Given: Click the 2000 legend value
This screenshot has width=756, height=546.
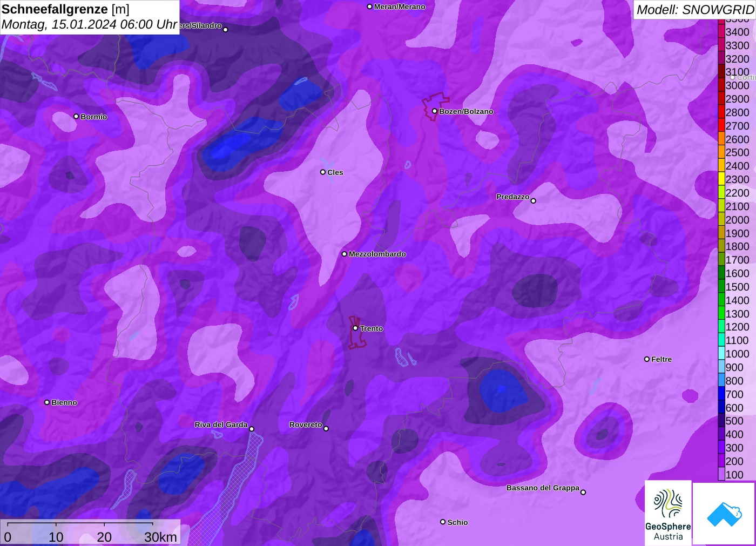Looking at the screenshot, I should tap(738, 220).
